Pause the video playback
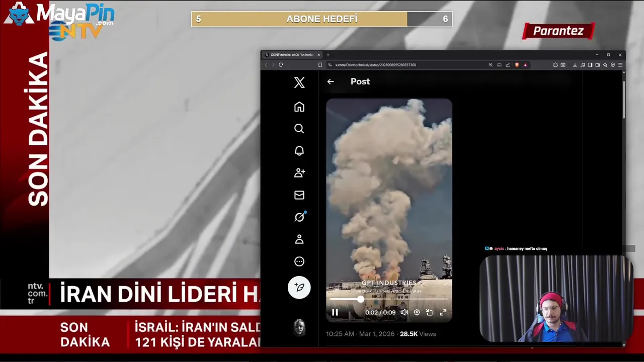 (x=335, y=312)
